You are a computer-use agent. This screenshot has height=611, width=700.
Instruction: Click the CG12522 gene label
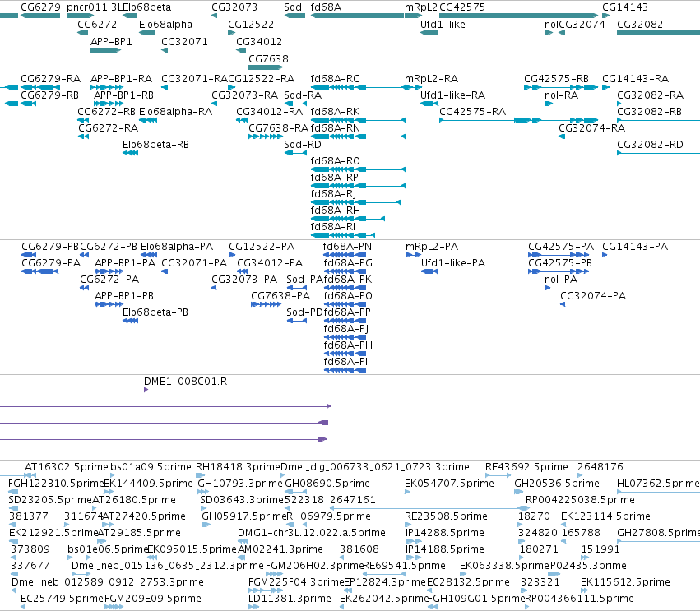point(251,25)
